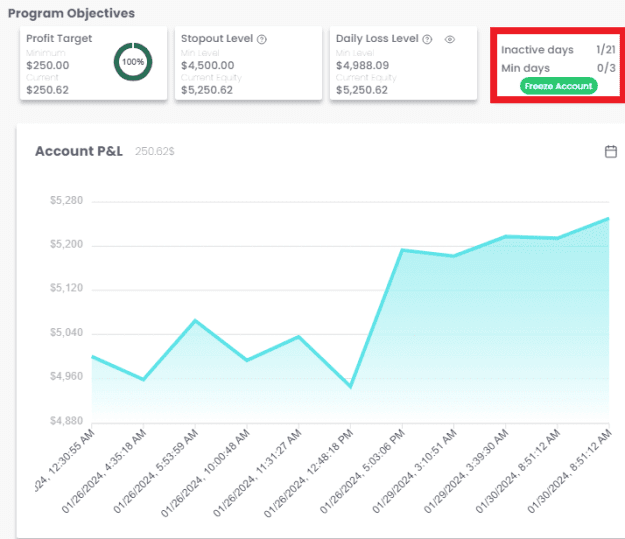Screen dimensions: 625x539
Task: Click the Profit Target card title
Action: click(59, 39)
